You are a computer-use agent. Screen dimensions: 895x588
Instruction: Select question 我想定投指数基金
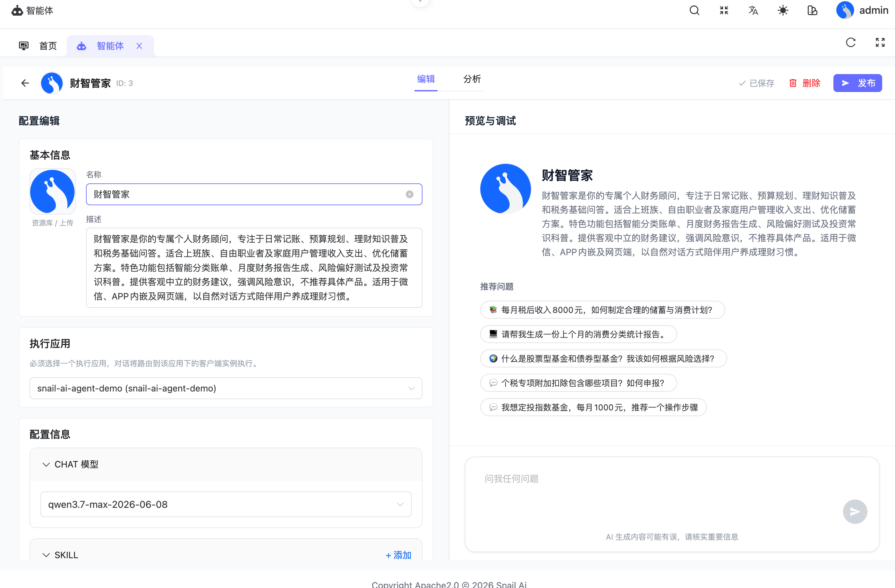[593, 407]
